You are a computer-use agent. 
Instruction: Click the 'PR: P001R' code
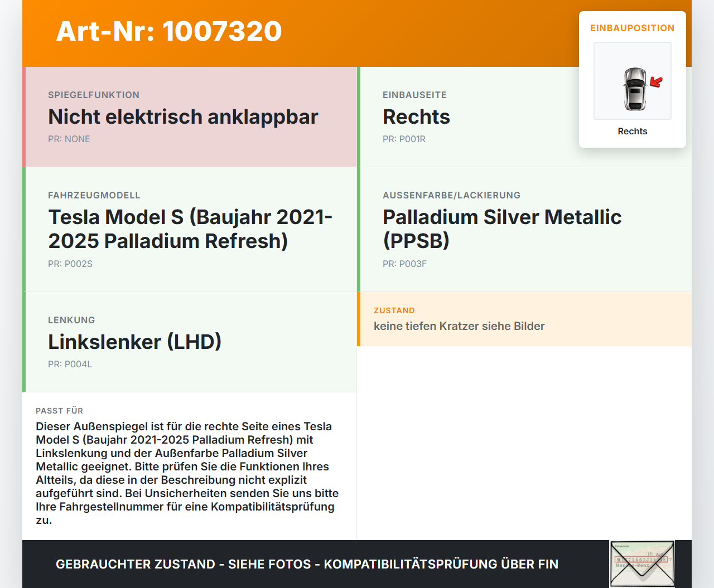tap(404, 139)
